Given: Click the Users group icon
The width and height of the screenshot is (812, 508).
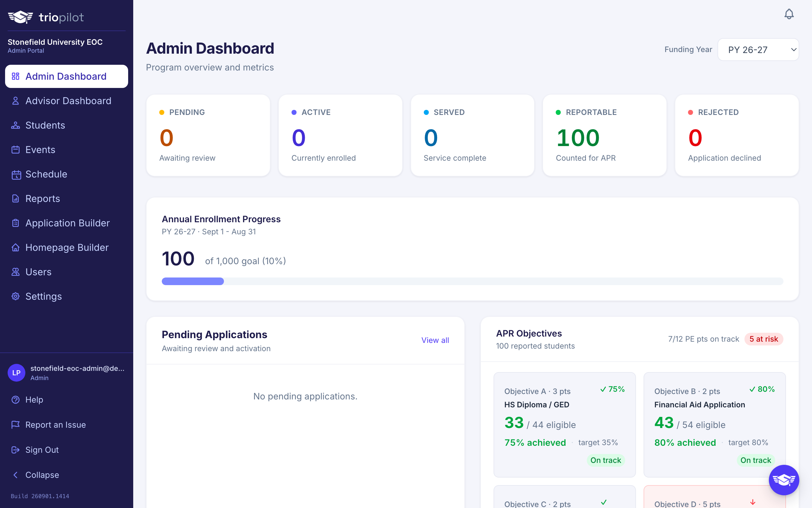Looking at the screenshot, I should 16,272.
